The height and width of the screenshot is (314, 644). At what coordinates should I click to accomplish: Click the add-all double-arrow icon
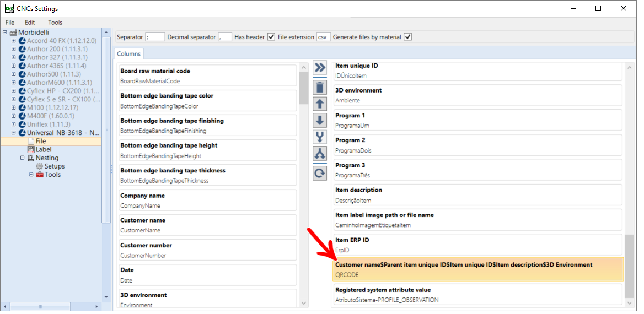point(320,67)
